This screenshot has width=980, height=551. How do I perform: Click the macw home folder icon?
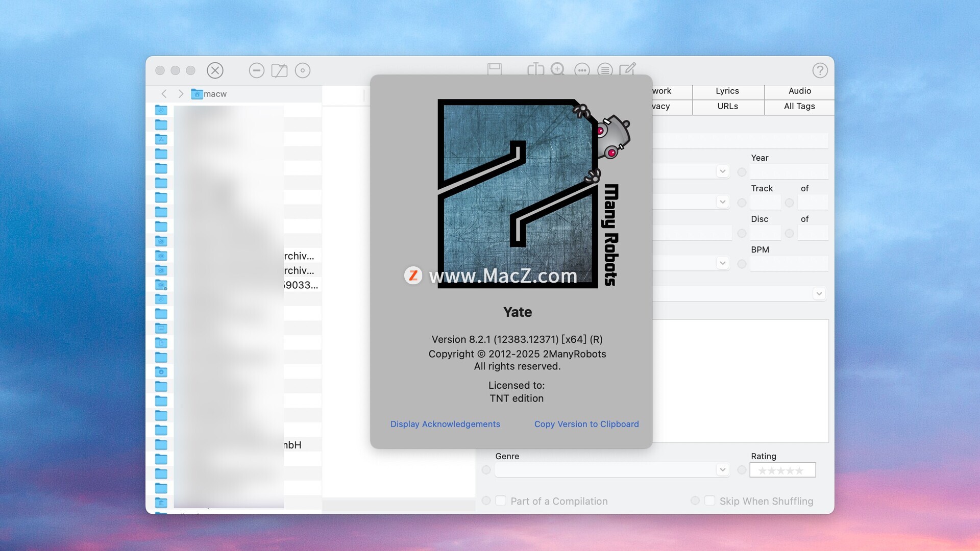(197, 94)
